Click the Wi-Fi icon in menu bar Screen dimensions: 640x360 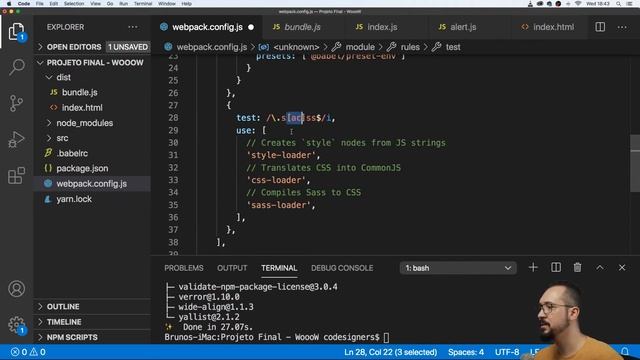pos(578,4)
